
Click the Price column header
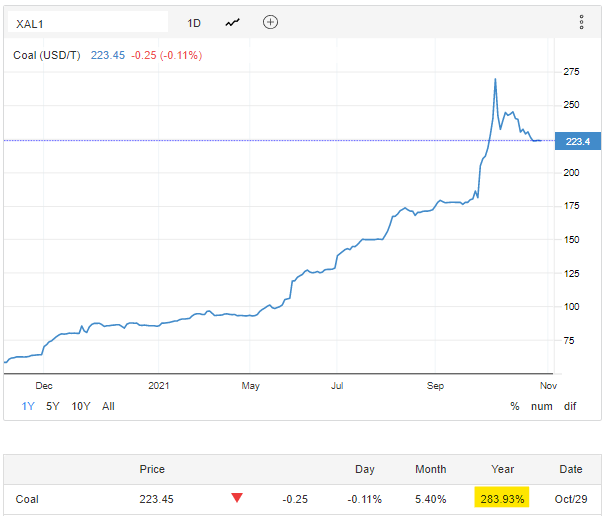pos(152,469)
